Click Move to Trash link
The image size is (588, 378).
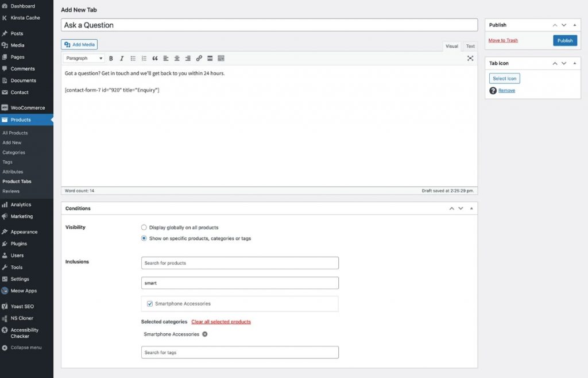pos(503,40)
